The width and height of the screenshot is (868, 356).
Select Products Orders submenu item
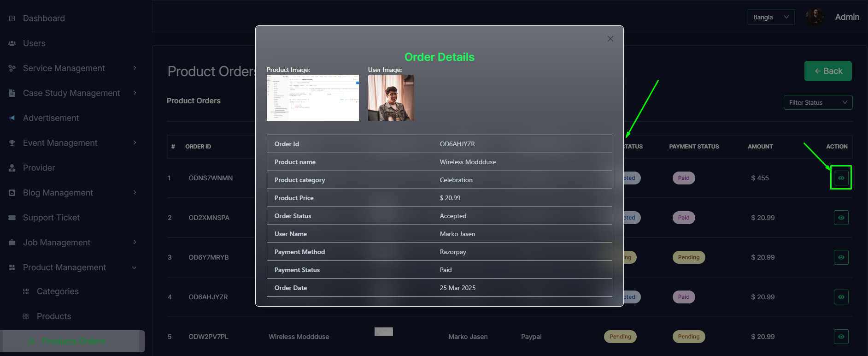(72, 341)
